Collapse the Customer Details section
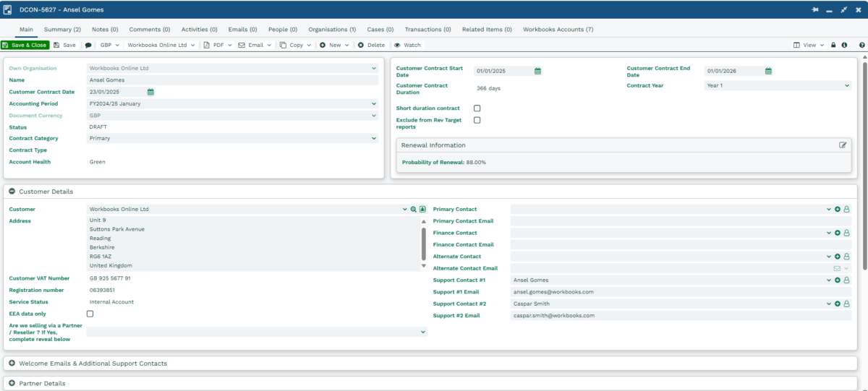The width and height of the screenshot is (868, 391). 12,192
